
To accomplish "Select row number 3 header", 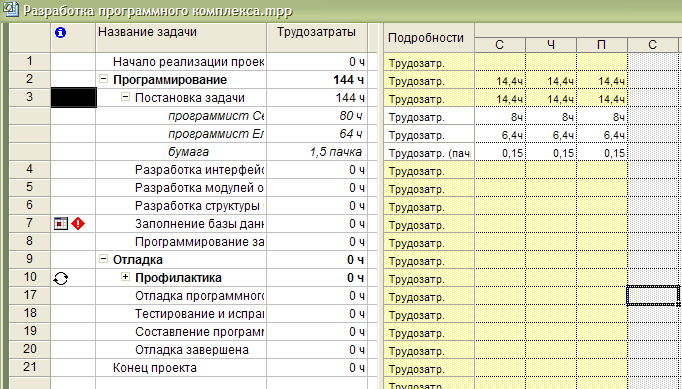I will coord(30,97).
